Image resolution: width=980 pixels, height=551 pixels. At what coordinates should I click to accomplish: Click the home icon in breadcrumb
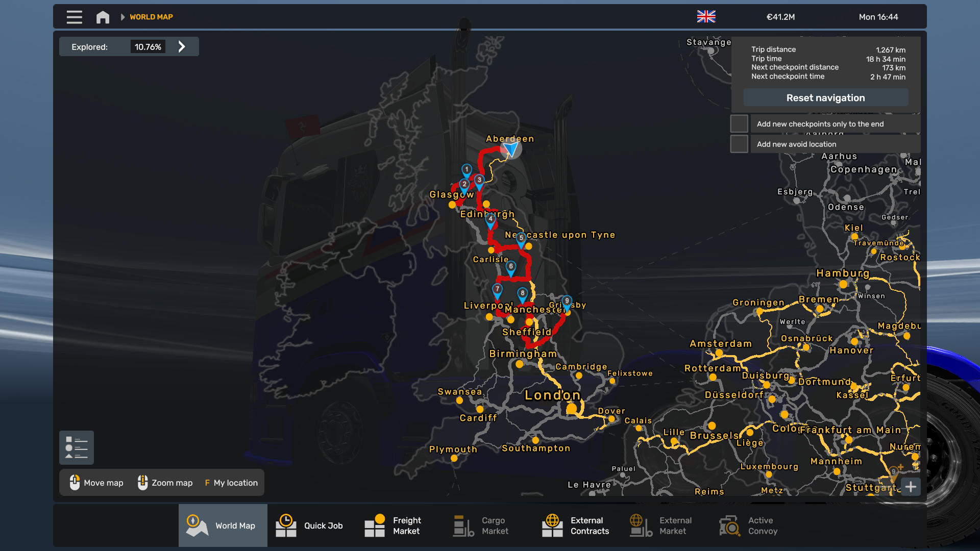(x=103, y=17)
